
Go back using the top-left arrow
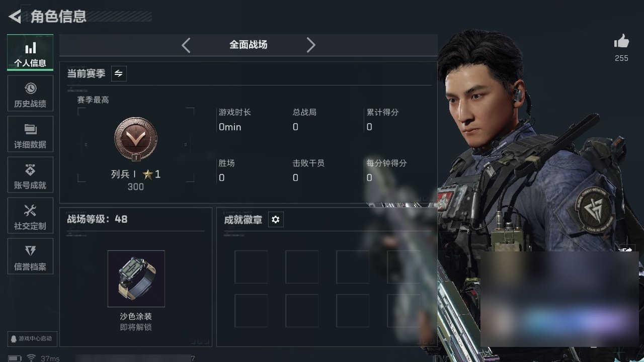(x=15, y=17)
